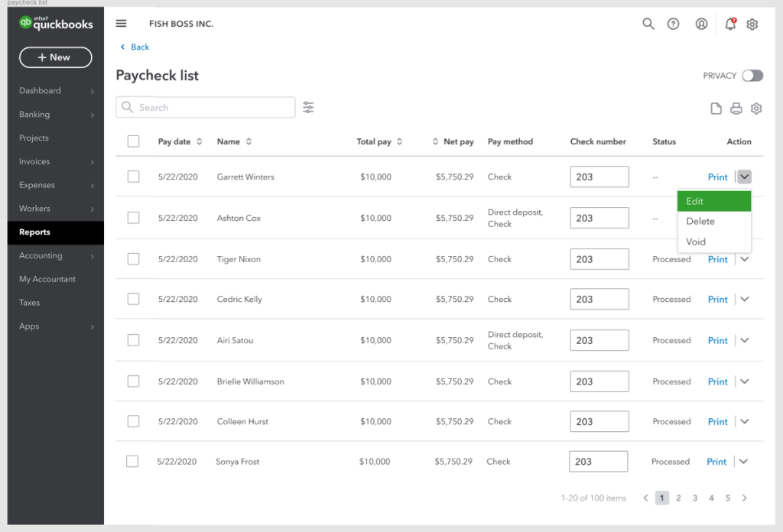783x532 pixels.
Task: Open the table settings gear icon
Action: 756,109
